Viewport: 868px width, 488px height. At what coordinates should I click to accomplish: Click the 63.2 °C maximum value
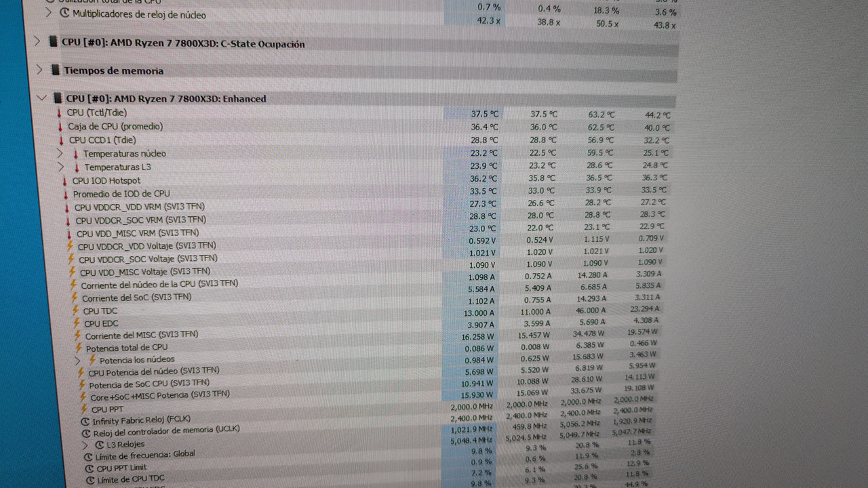[601, 115]
